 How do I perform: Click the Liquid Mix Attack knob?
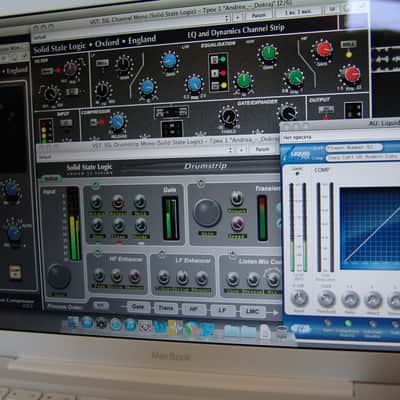click(x=373, y=300)
